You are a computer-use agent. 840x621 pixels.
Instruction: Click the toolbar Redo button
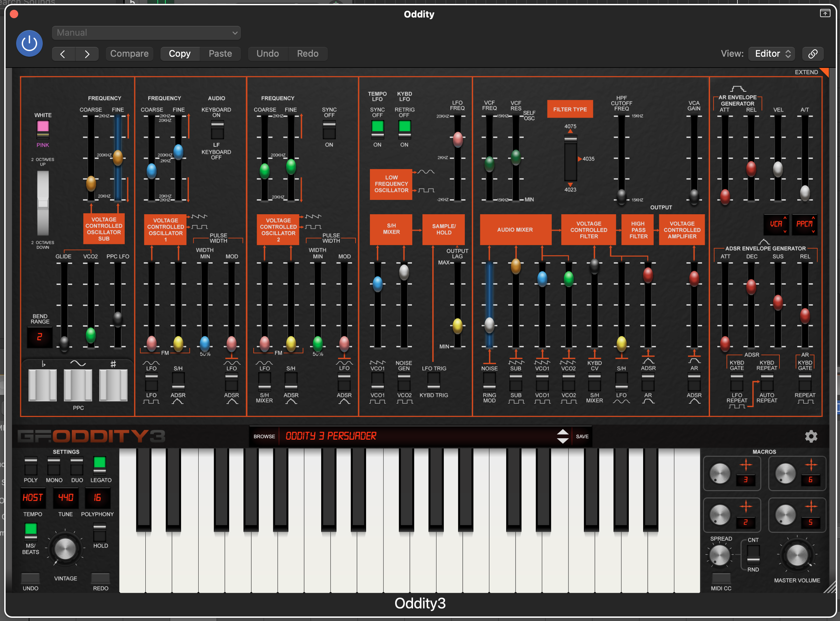[308, 54]
